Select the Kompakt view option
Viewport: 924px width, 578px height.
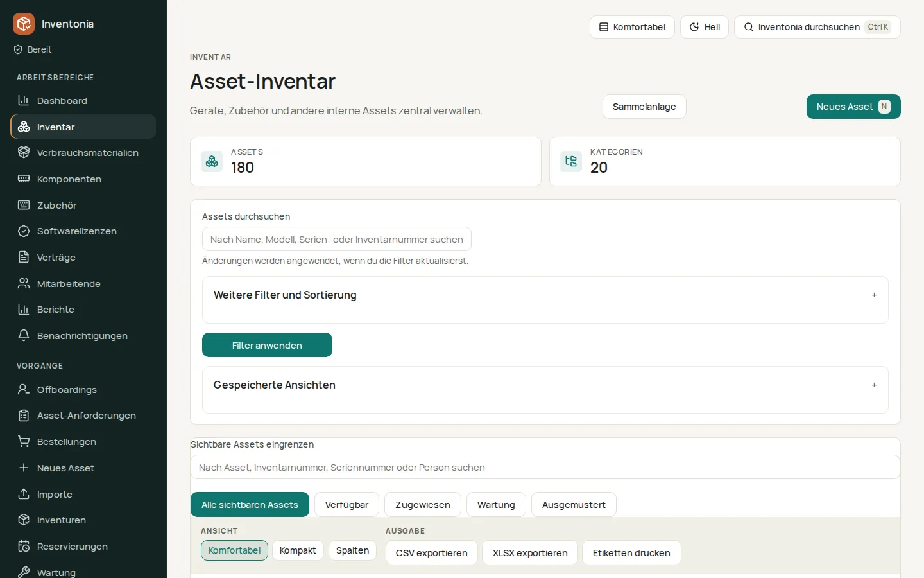click(298, 550)
